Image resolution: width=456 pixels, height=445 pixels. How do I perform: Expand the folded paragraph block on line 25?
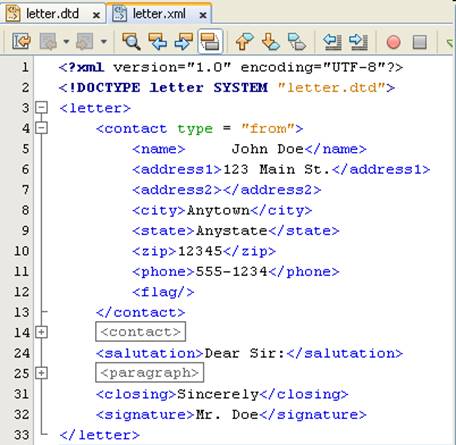point(42,373)
